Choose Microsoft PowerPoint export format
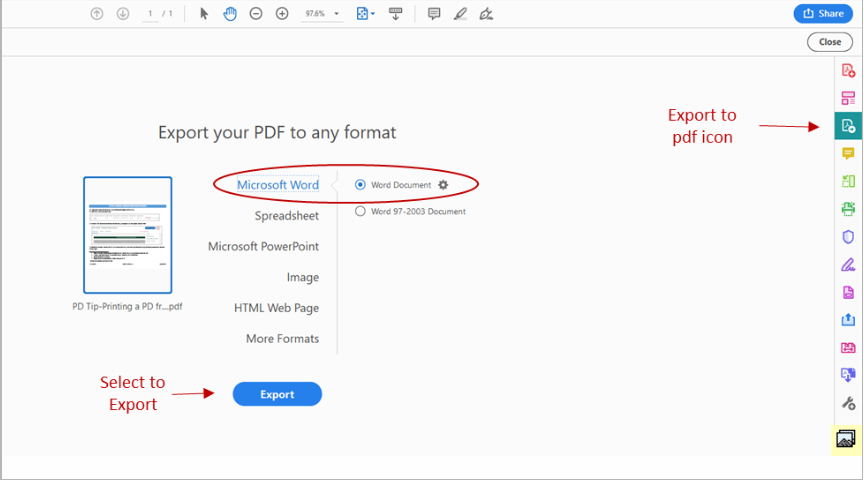Screen dimensions: 864x480 [x=263, y=246]
